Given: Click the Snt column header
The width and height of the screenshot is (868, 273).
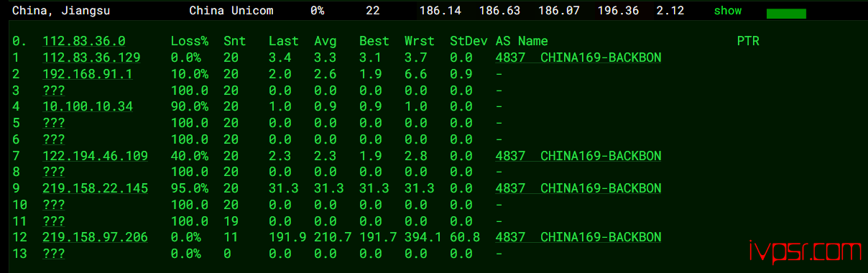Looking at the screenshot, I should [234, 42].
